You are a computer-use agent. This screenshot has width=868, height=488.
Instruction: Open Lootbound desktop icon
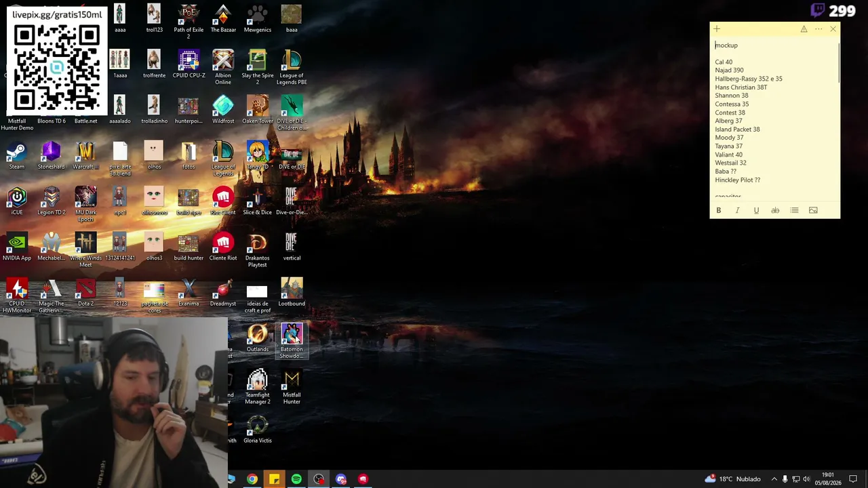click(292, 291)
